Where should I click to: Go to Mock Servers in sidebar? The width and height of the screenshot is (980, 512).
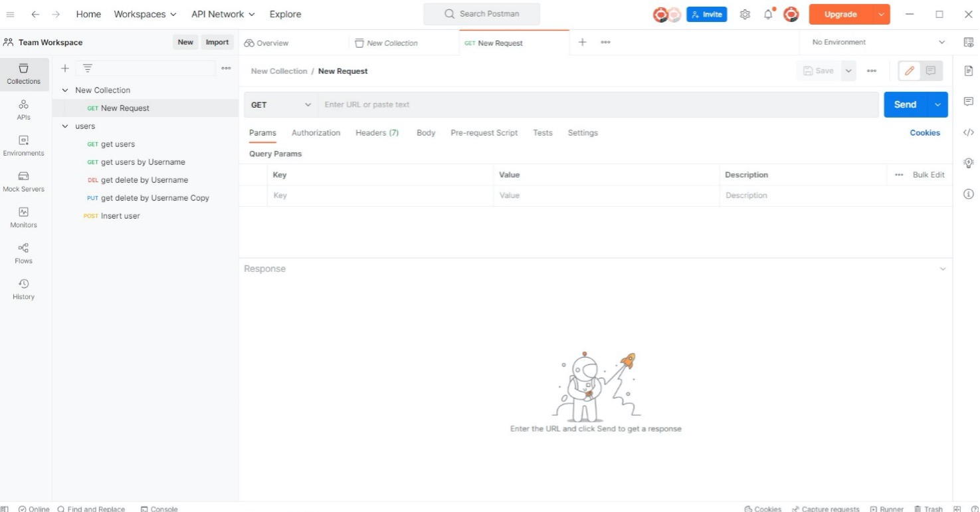point(24,182)
